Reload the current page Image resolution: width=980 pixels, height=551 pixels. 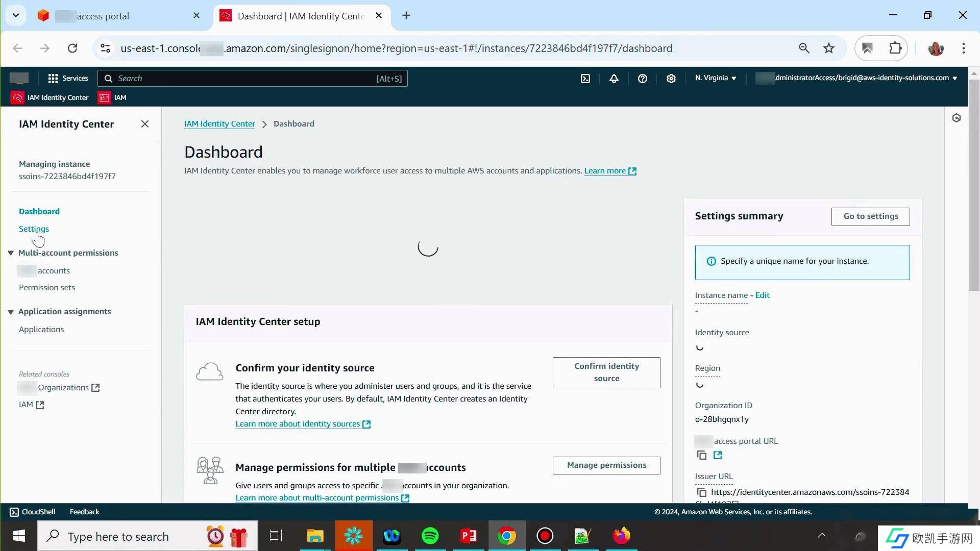[72, 48]
